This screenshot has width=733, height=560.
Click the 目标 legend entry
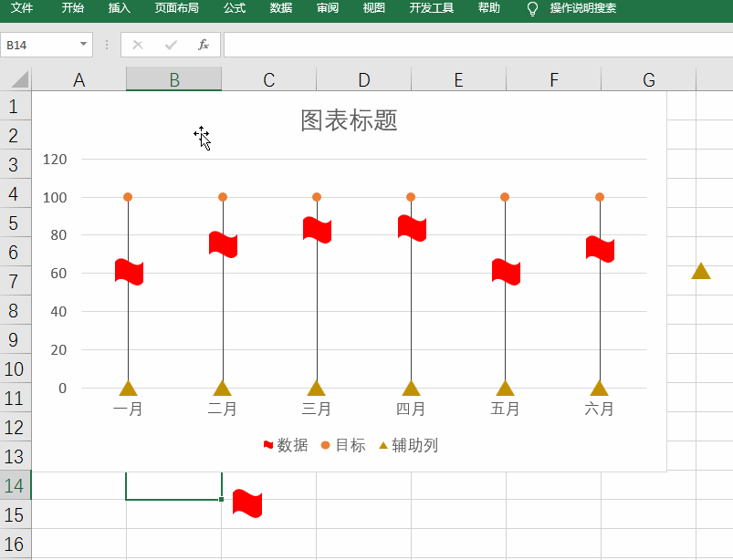(343, 445)
